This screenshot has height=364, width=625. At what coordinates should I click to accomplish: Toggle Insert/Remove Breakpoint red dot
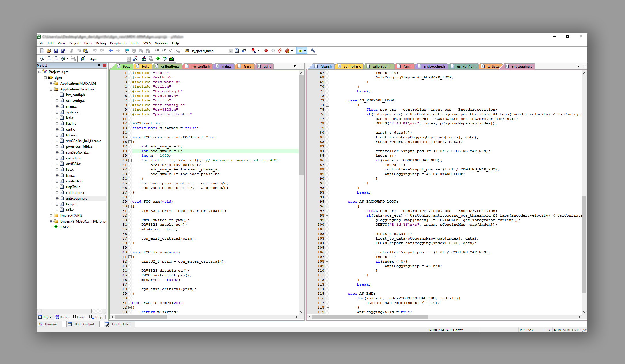(x=266, y=51)
